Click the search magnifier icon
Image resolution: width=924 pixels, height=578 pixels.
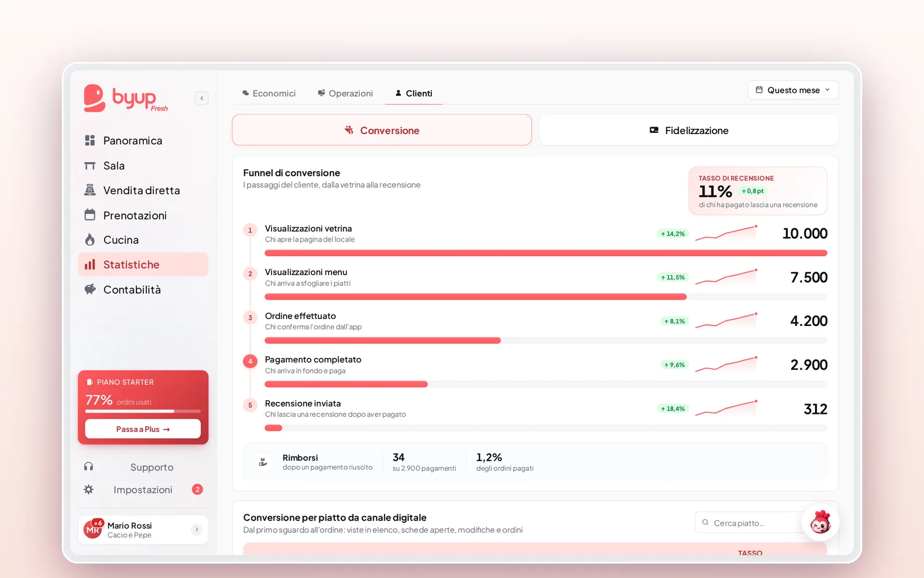(705, 523)
